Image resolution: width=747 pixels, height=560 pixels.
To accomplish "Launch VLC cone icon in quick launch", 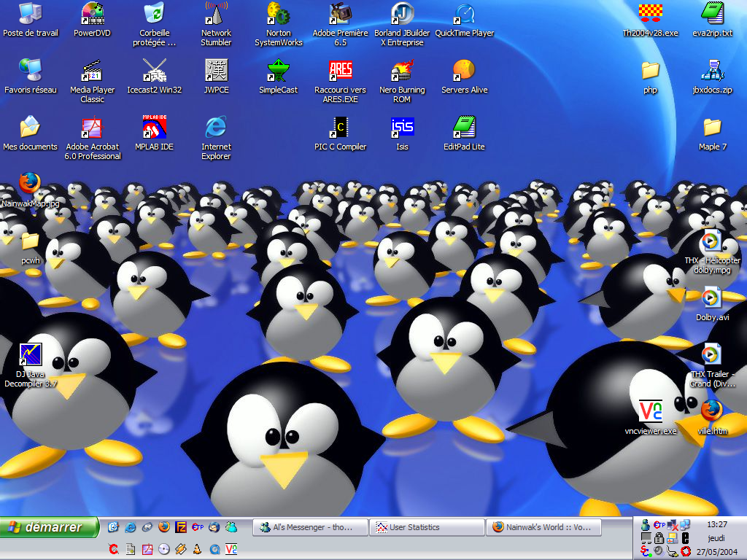I will [197, 550].
